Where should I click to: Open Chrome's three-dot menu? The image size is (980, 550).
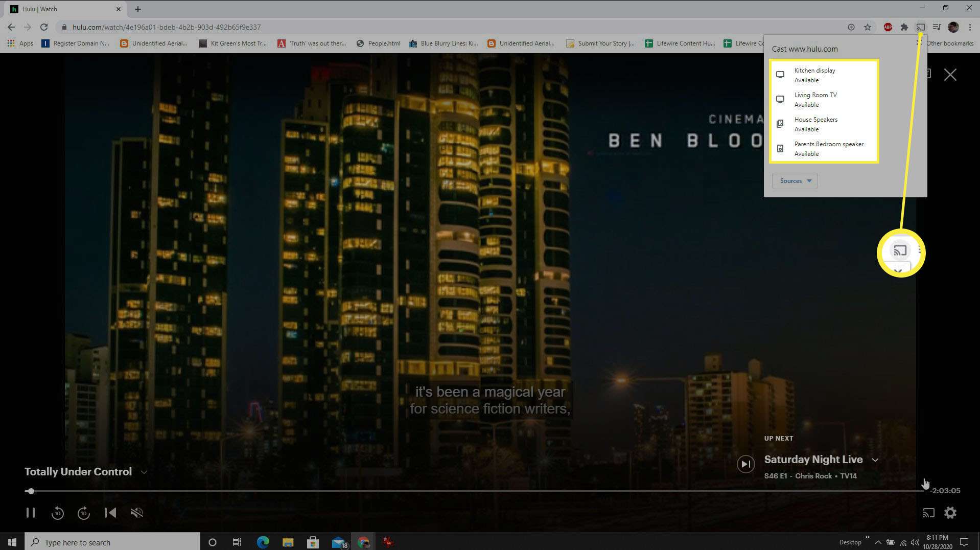[970, 27]
